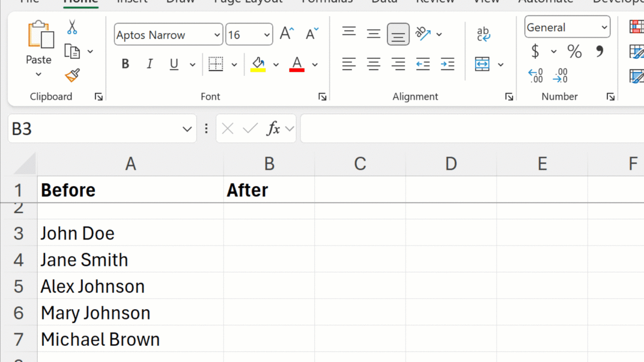The height and width of the screenshot is (362, 644).
Task: Select the cell containing Michael Brown
Action: (131, 339)
